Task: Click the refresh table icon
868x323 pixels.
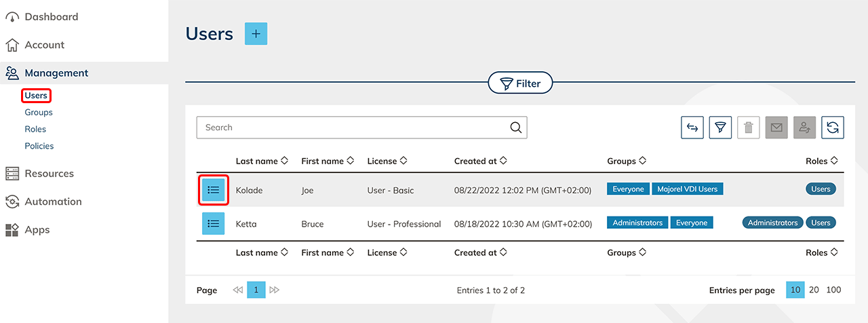Action: tap(832, 128)
